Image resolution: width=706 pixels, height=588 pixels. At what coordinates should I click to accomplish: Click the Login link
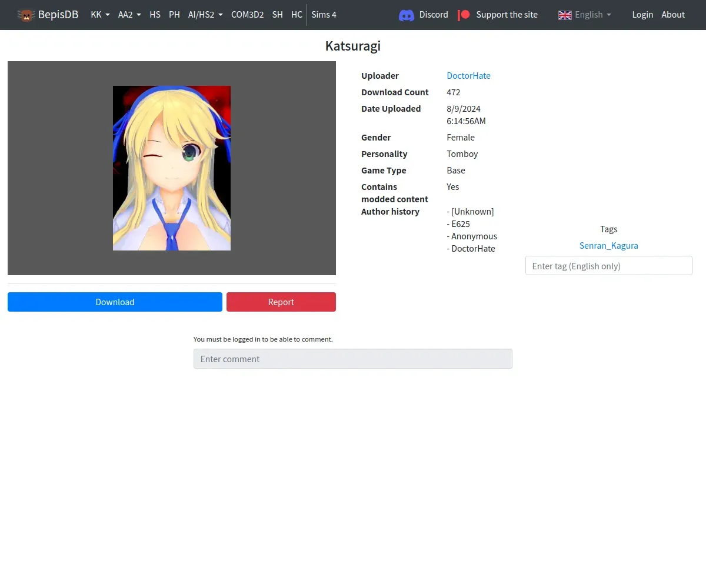point(642,15)
